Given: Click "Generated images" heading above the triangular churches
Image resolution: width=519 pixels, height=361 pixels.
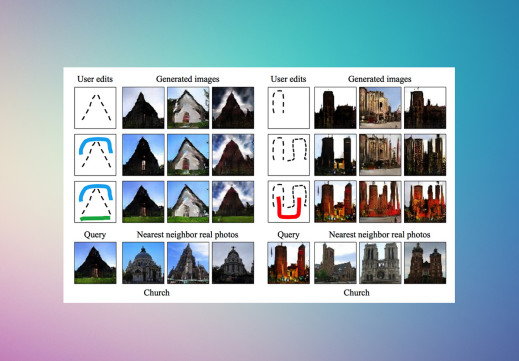Looking at the screenshot, I should tap(188, 79).
